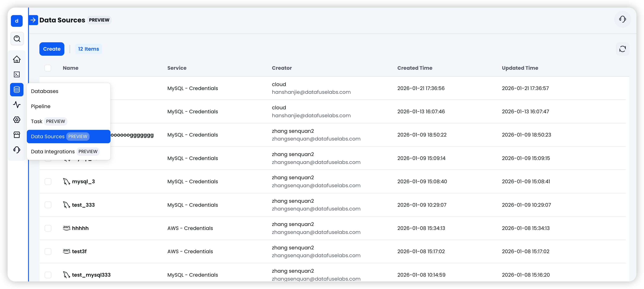Screen dimensions: 644x289
Task: Expand sidebar with blue arrow button
Action: [x=33, y=20]
